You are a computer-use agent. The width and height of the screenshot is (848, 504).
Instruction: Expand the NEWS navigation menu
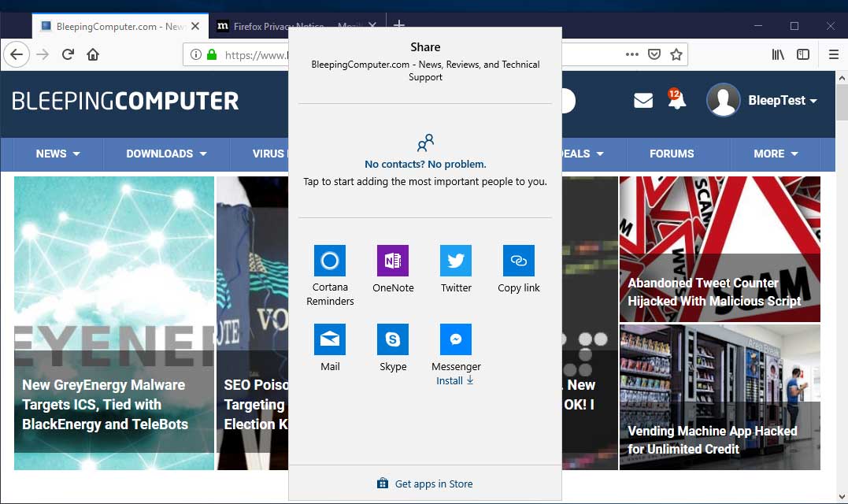click(x=57, y=154)
